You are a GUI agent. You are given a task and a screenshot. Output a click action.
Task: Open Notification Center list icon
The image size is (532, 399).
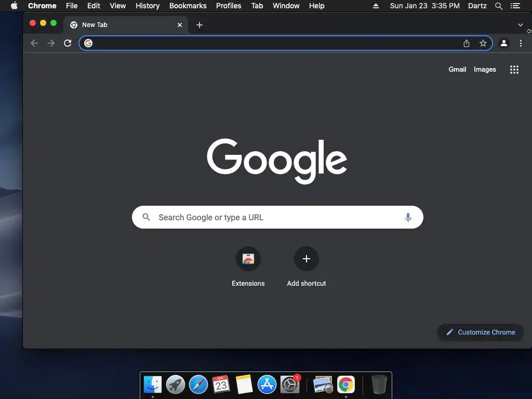pos(515,6)
